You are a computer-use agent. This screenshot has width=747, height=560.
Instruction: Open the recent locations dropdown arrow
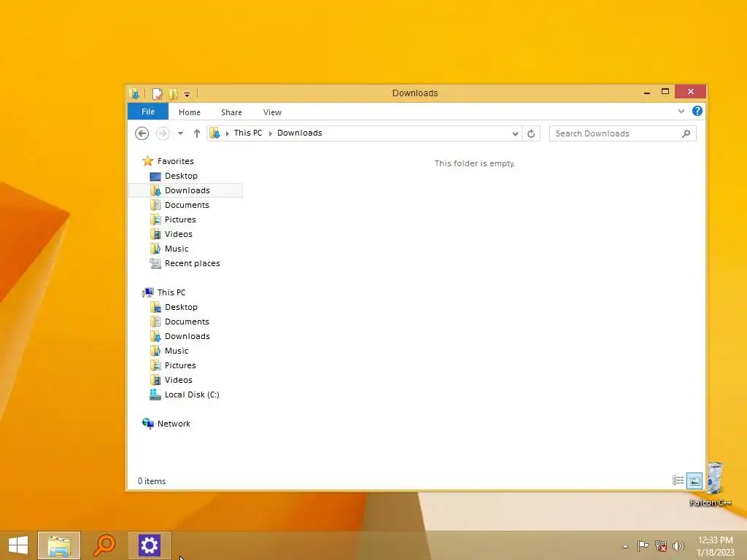click(181, 134)
